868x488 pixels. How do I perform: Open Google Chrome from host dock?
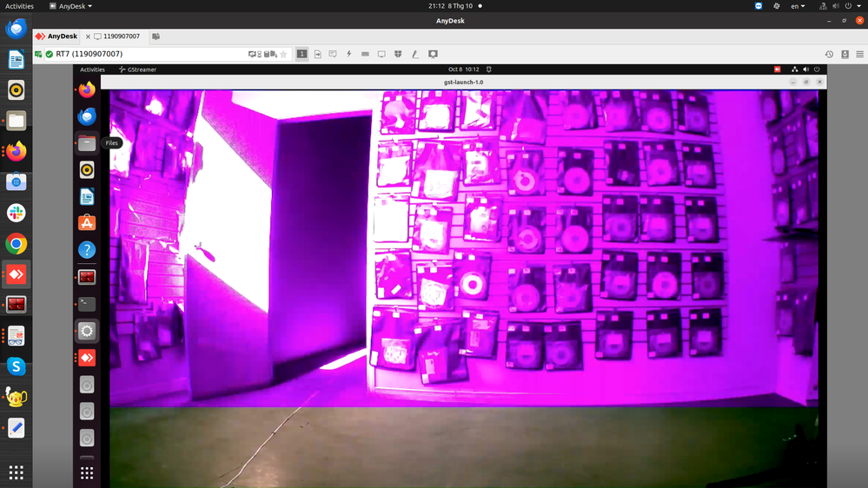[16, 243]
